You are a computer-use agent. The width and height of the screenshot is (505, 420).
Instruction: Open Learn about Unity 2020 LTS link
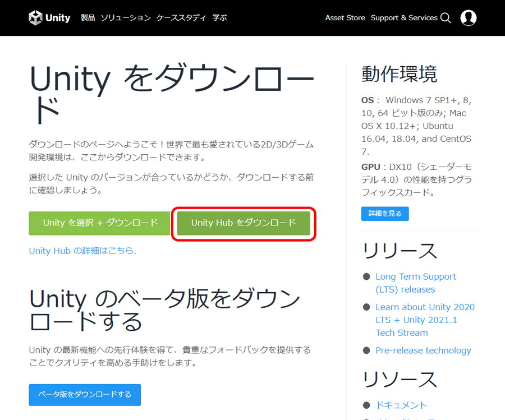point(425,320)
